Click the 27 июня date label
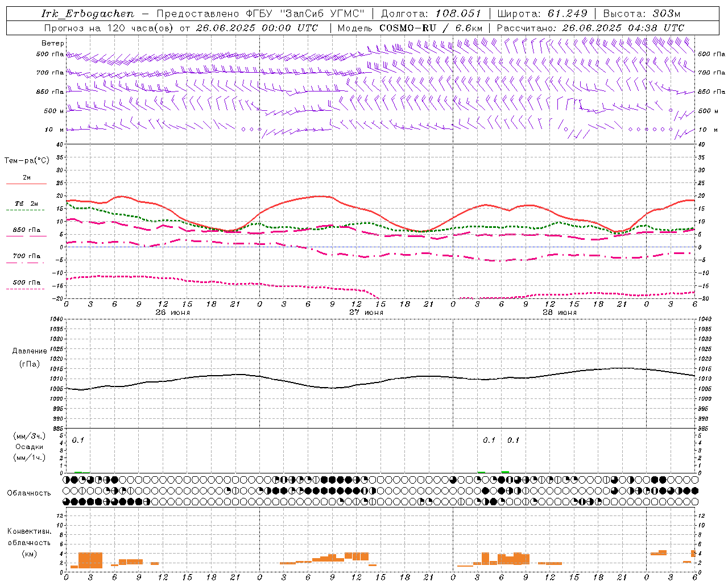The height and width of the screenshot is (582, 728). tap(366, 313)
